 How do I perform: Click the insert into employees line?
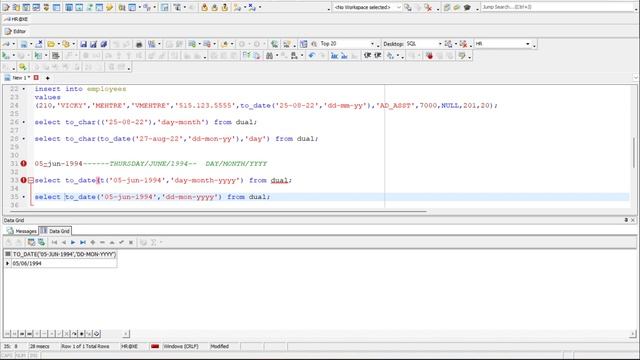[x=80, y=89]
